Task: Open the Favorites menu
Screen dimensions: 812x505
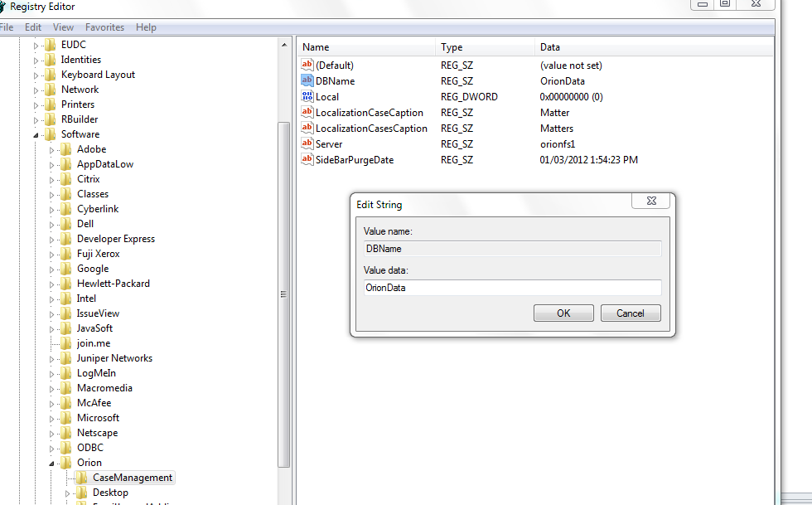Action: [x=104, y=27]
